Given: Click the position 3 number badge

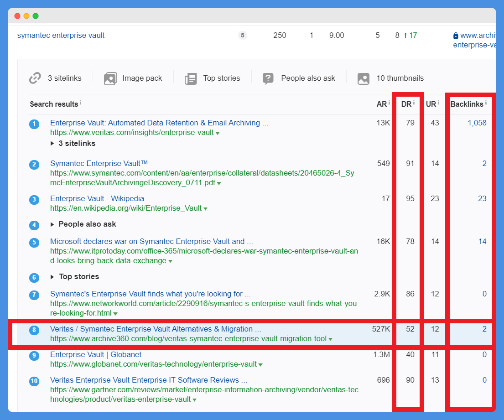Looking at the screenshot, I should pyautogui.click(x=34, y=200).
